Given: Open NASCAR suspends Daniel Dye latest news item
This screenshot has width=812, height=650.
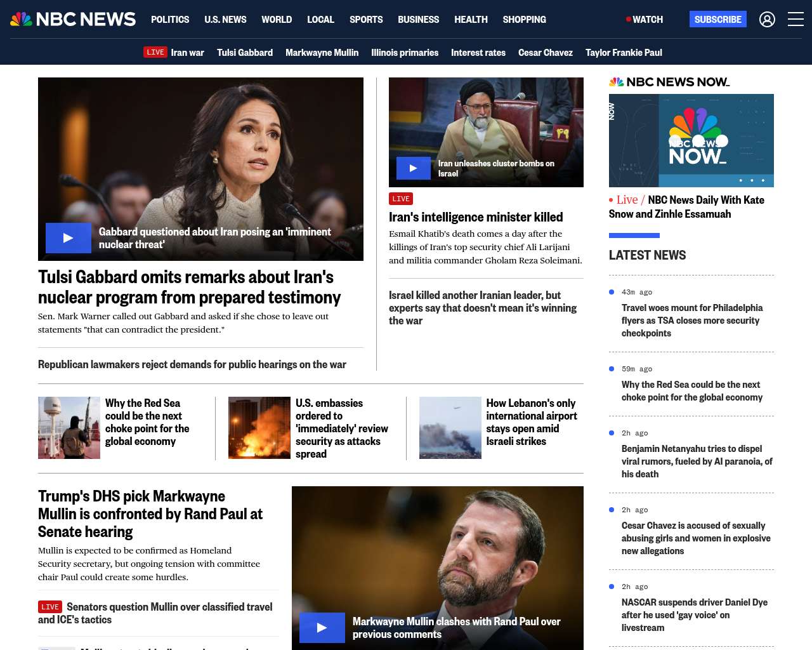Looking at the screenshot, I should (x=694, y=614).
